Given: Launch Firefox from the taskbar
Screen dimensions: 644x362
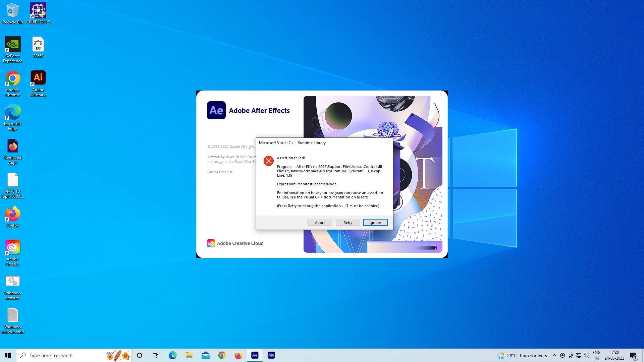Looking at the screenshot, I should click(x=238, y=355).
